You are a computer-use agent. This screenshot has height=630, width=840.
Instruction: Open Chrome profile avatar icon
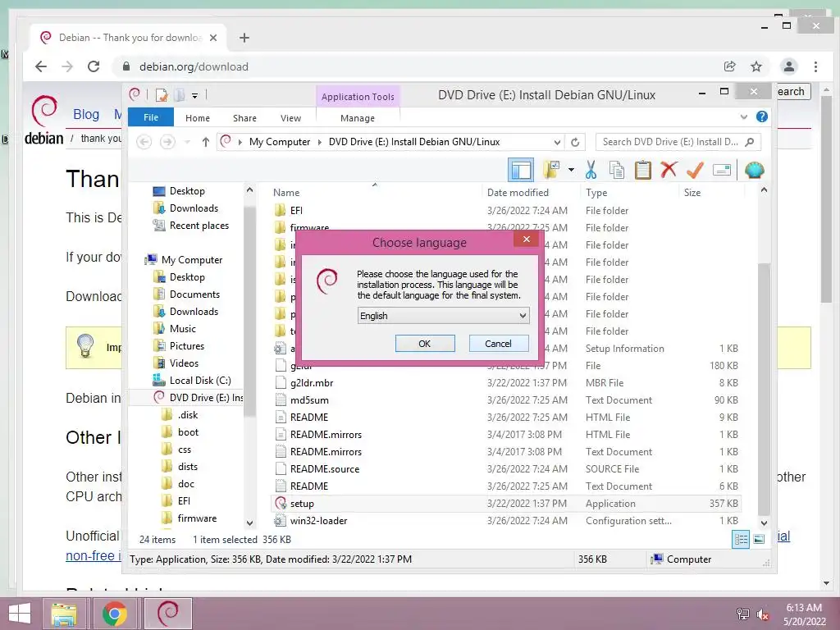(x=788, y=66)
